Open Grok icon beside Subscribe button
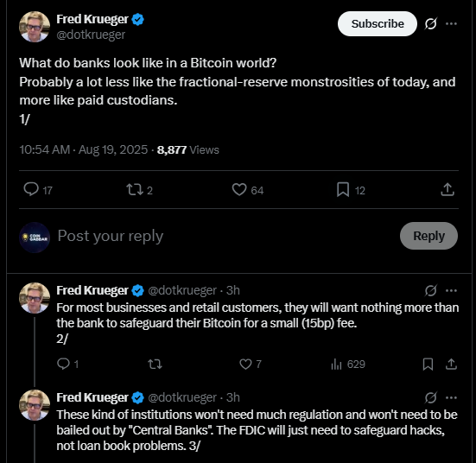The image size is (476, 463). pyautogui.click(x=431, y=23)
